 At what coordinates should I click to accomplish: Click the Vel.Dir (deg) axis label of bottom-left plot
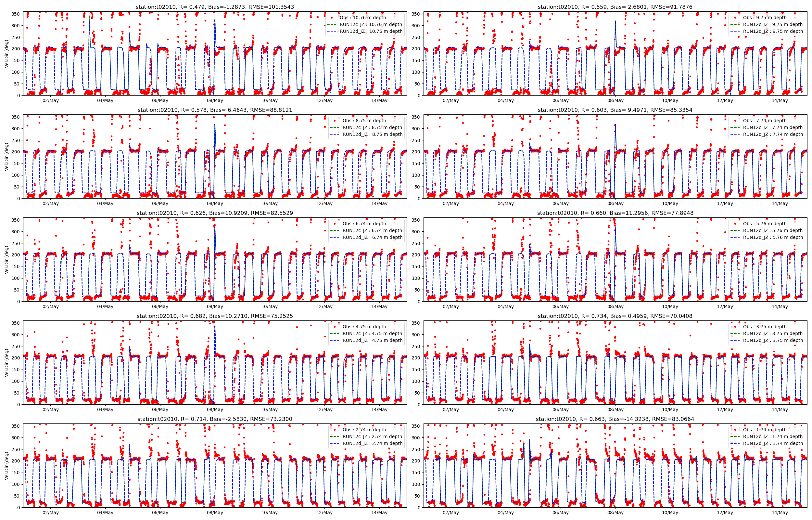pyautogui.click(x=6, y=466)
